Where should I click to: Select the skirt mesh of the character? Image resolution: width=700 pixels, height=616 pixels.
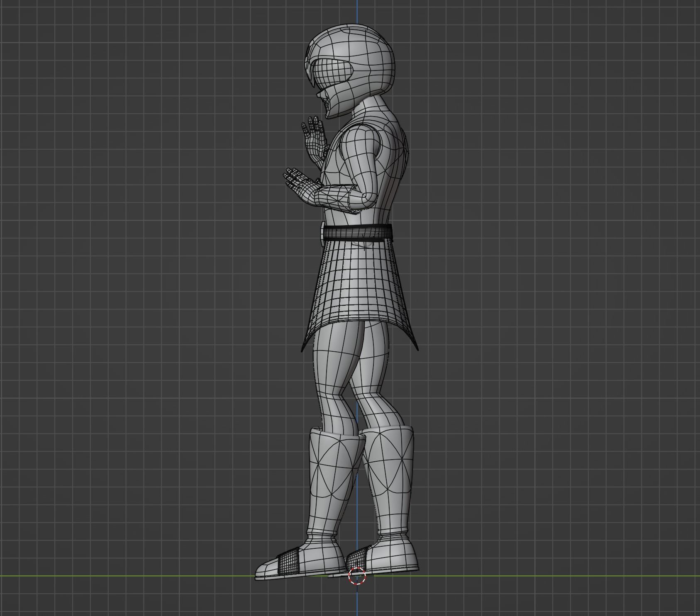[359, 295]
